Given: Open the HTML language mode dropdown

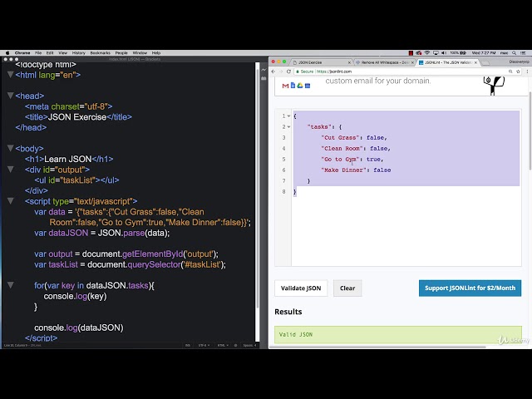Looking at the screenshot, I should click(x=223, y=346).
